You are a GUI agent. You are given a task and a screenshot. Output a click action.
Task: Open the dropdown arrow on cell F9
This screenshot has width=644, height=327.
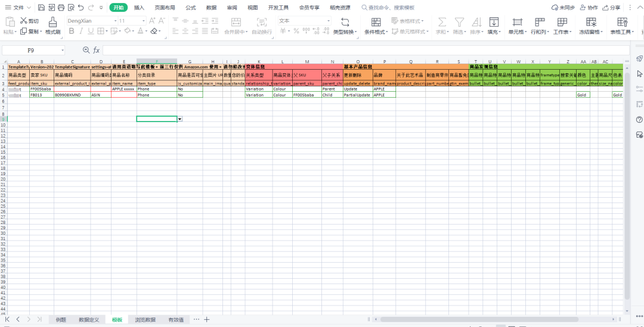[180, 119]
